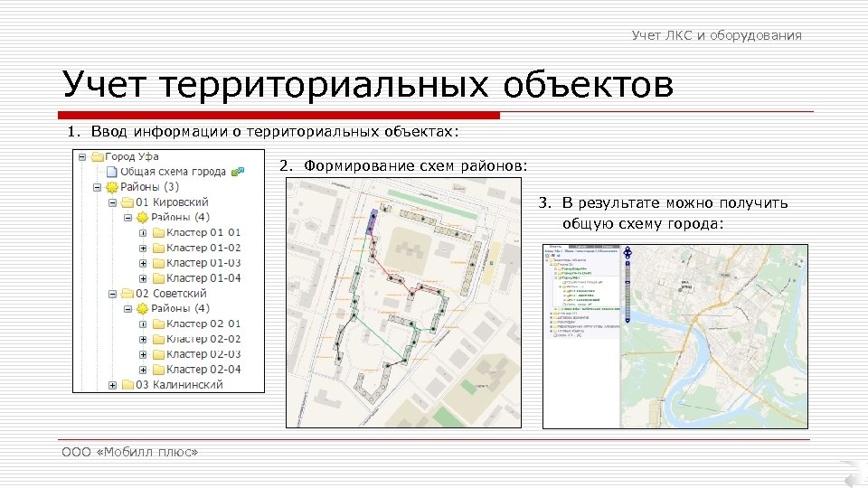The width and height of the screenshot is (868, 488).
Task: Select the 01 Кировский label
Action: pos(172,202)
